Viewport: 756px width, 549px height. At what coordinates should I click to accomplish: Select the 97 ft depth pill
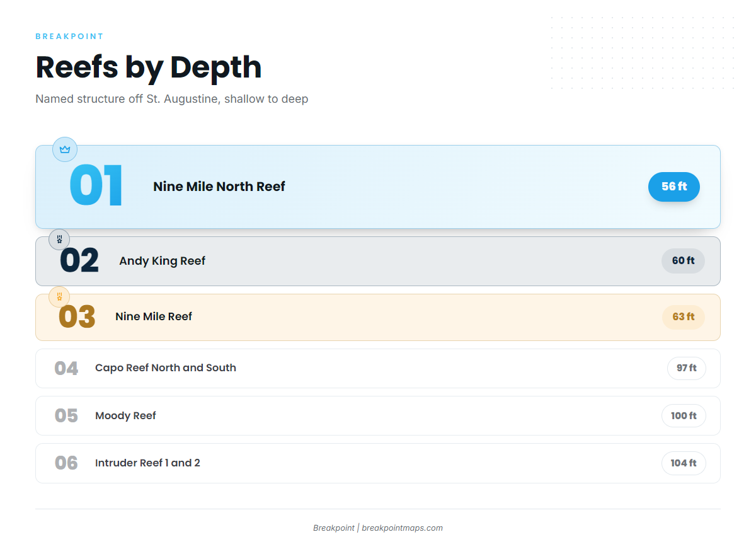(x=686, y=368)
